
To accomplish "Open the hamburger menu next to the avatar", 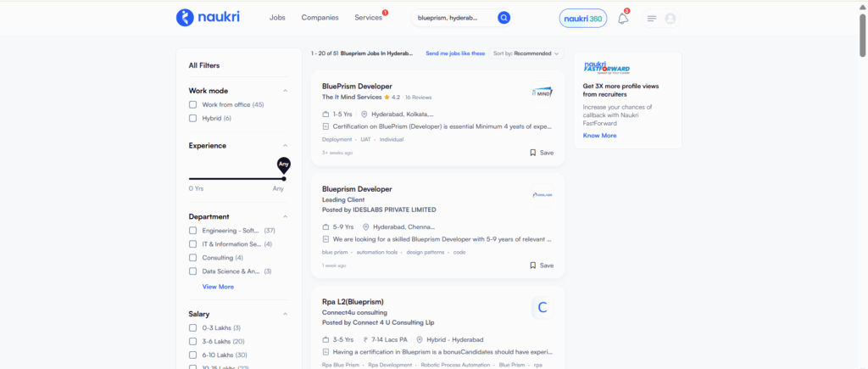I will (x=652, y=19).
